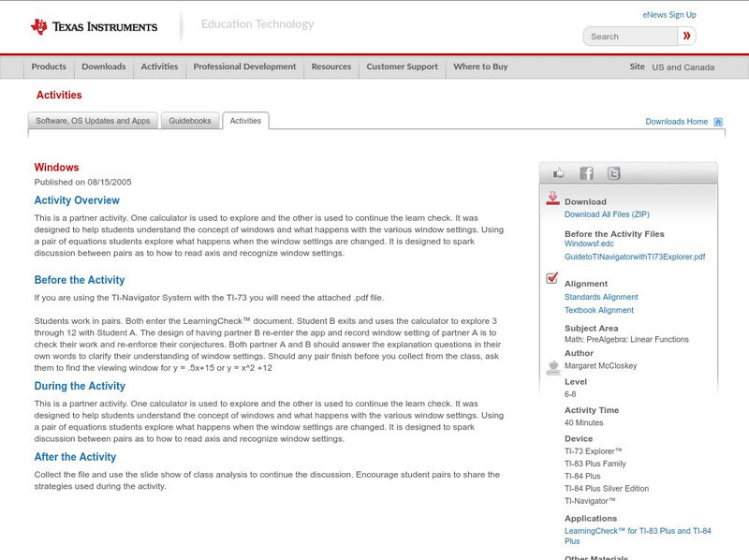View the Standards Alignment page
Viewport: 749px width, 560px height.
click(600, 298)
